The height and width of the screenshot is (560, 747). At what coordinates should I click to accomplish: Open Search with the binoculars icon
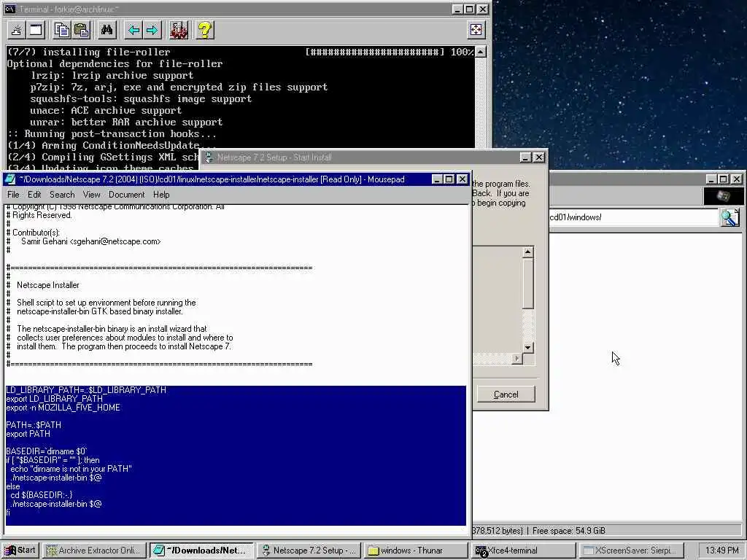point(107,31)
